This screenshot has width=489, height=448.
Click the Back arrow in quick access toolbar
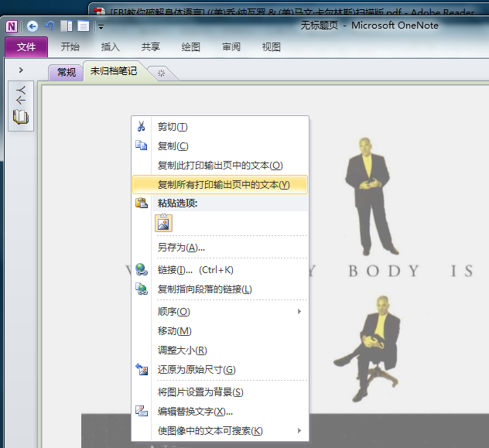32,26
